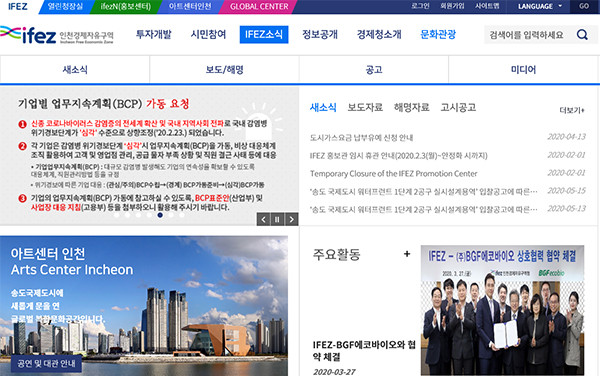Select the highlighted IFEZ소식 menu
Screen dimensions: 600x376
pyautogui.click(x=264, y=34)
